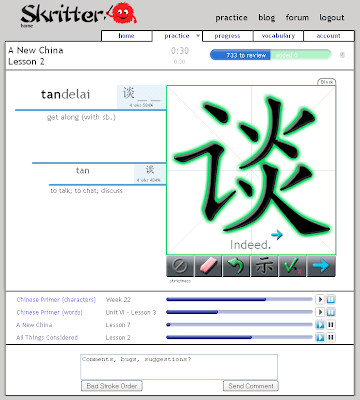Click the green checkmark grading button
Viewport: 360px width, 400px height.
click(x=292, y=266)
